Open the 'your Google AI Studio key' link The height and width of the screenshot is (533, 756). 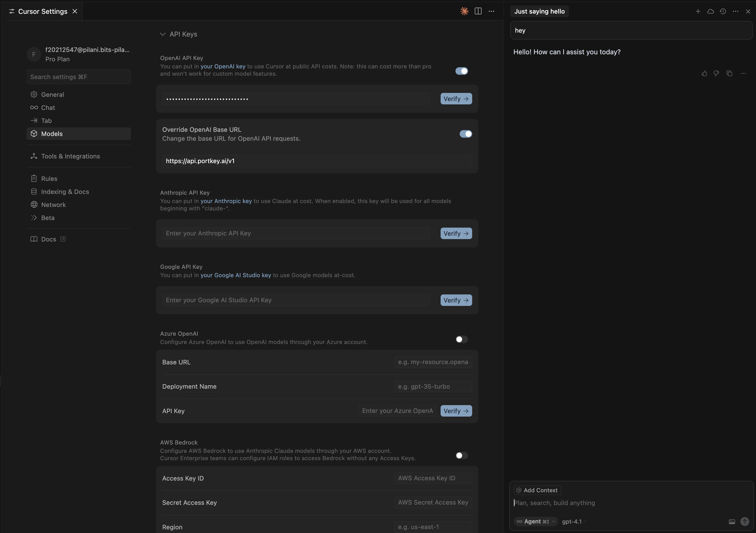click(236, 275)
